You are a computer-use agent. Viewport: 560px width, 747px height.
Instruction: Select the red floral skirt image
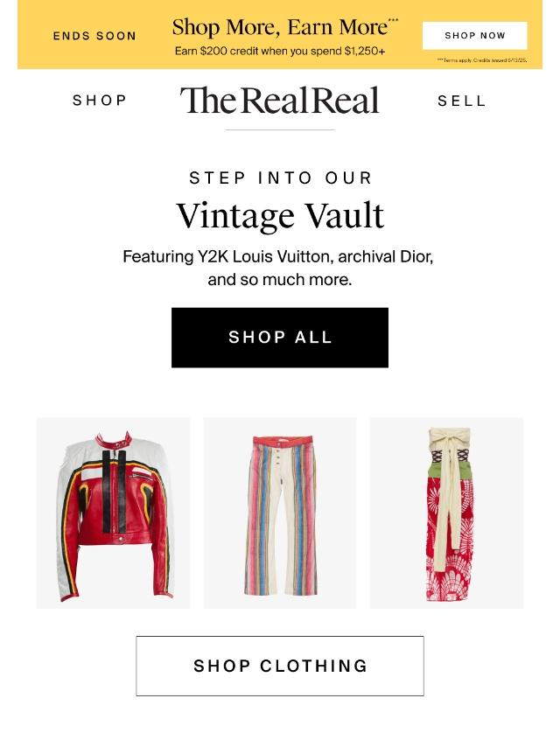(x=446, y=513)
